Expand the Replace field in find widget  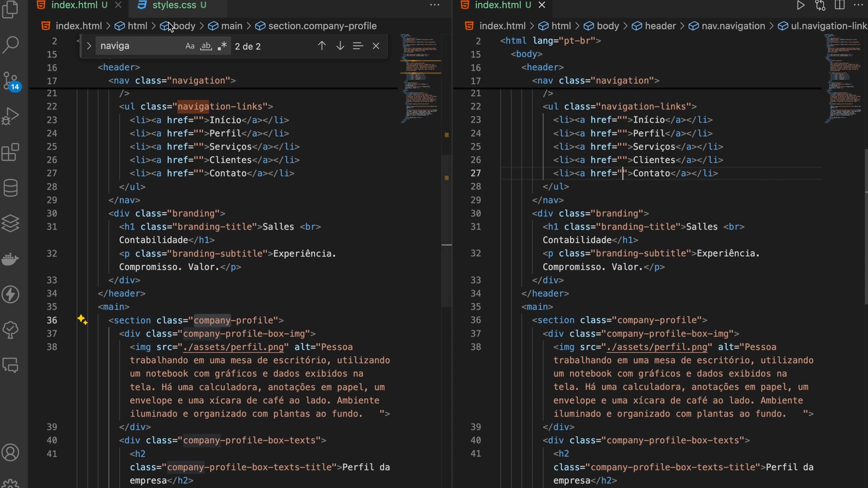point(89,46)
